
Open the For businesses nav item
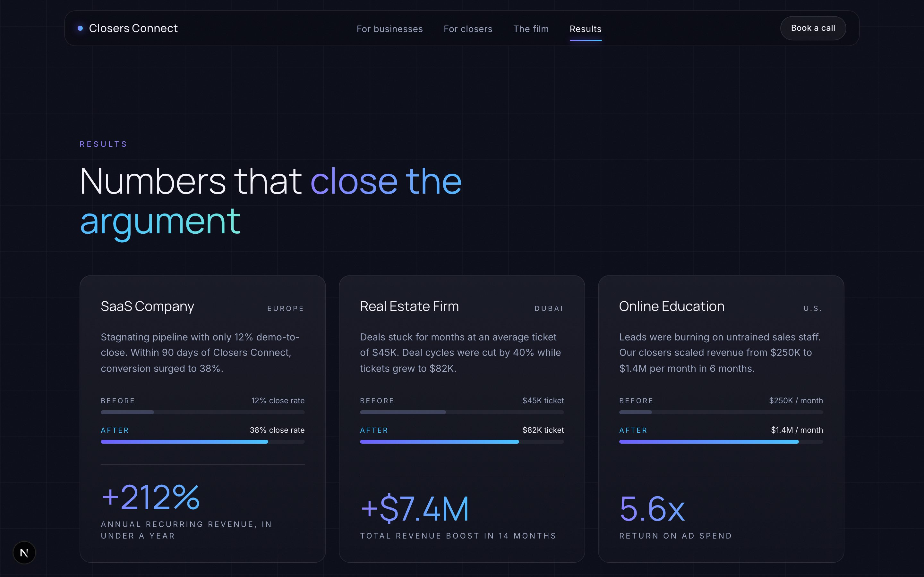pos(389,29)
